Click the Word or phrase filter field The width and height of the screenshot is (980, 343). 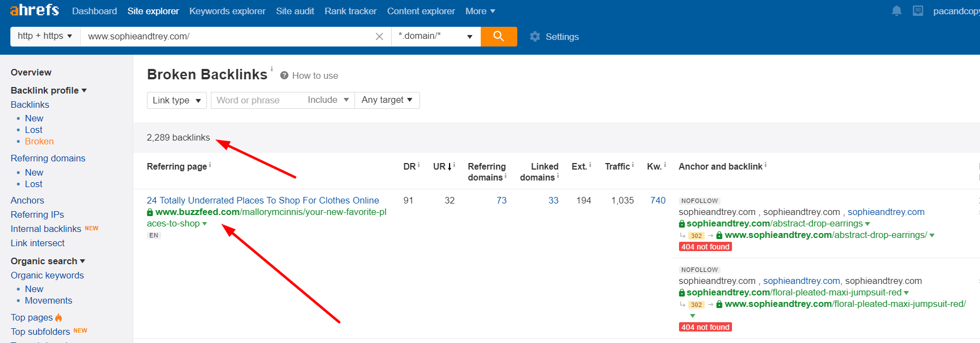257,100
